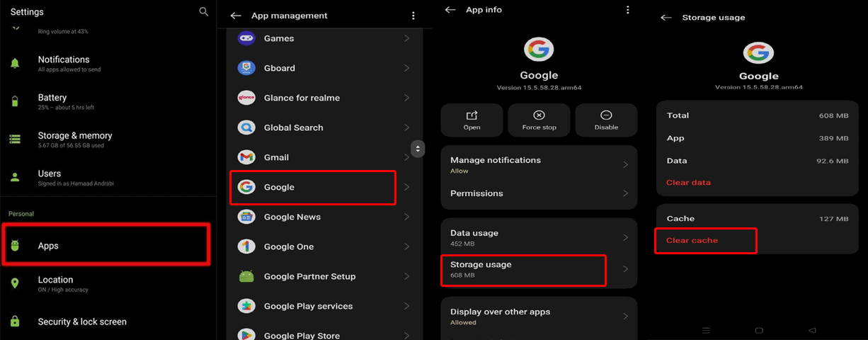This screenshot has height=340, width=868.
Task: Select Google Partner Setup in app list
Action: coord(325,276)
